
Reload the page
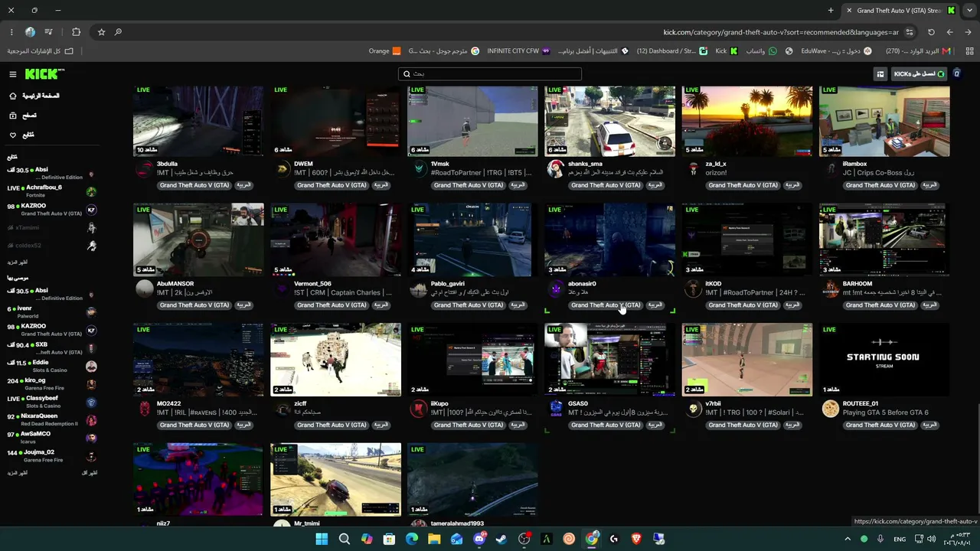pyautogui.click(x=931, y=32)
